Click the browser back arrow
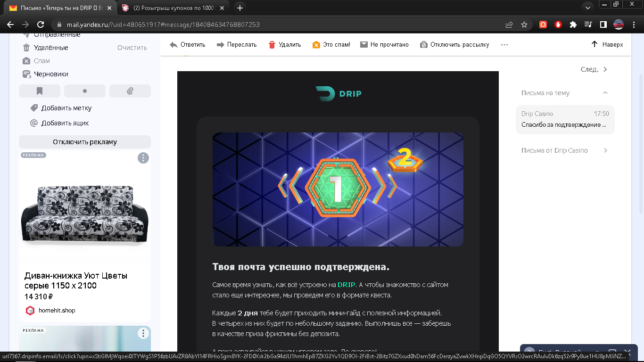Viewport: 644px width, 362px height. pos(10,25)
